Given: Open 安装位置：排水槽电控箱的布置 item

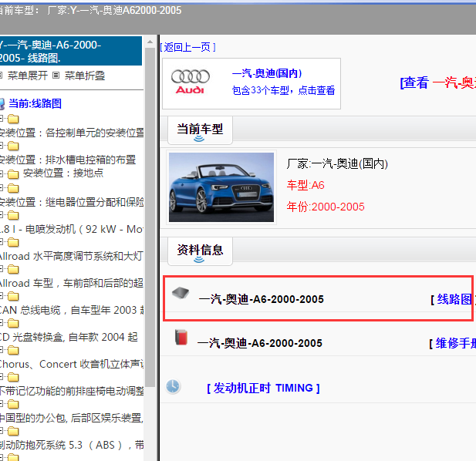Looking at the screenshot, I should [x=68, y=160].
